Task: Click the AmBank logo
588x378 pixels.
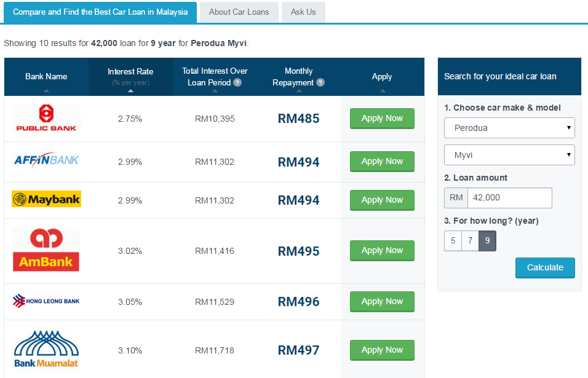Action: (x=46, y=250)
